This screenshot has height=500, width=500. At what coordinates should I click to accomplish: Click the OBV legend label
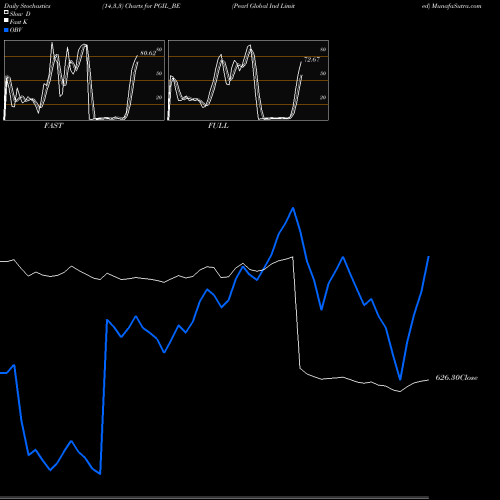[x=16, y=30]
